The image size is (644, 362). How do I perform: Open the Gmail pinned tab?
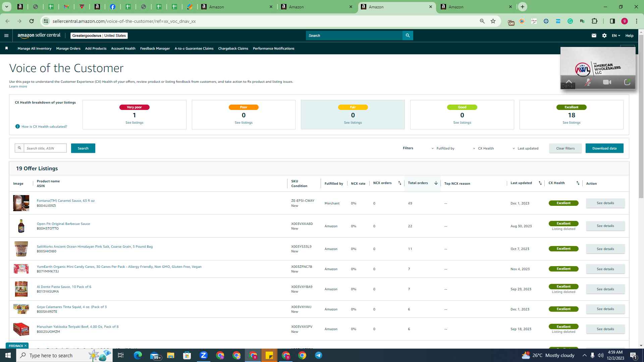pyautogui.click(x=66, y=7)
